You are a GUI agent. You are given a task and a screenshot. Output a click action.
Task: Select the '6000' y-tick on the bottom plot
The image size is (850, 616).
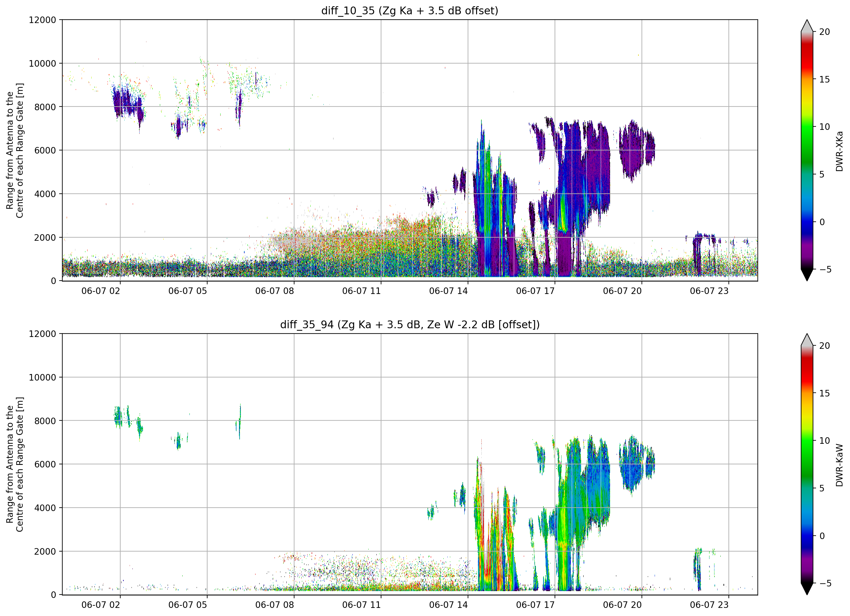(x=45, y=464)
